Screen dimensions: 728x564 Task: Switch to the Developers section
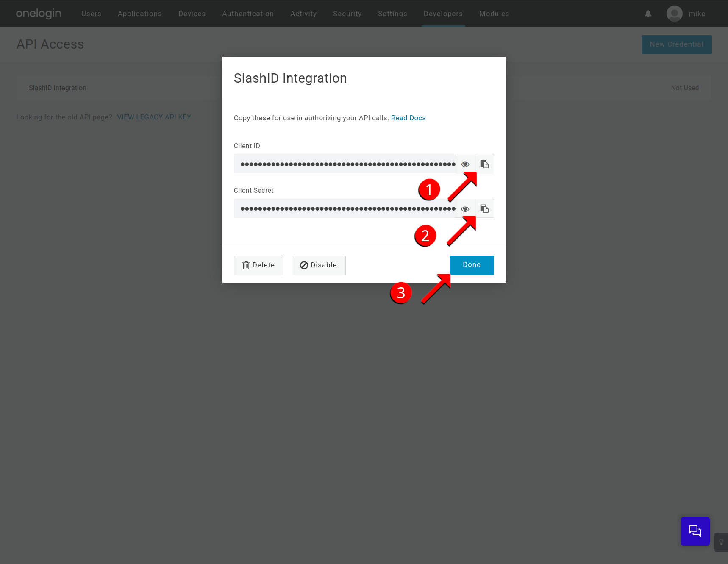pos(443,14)
